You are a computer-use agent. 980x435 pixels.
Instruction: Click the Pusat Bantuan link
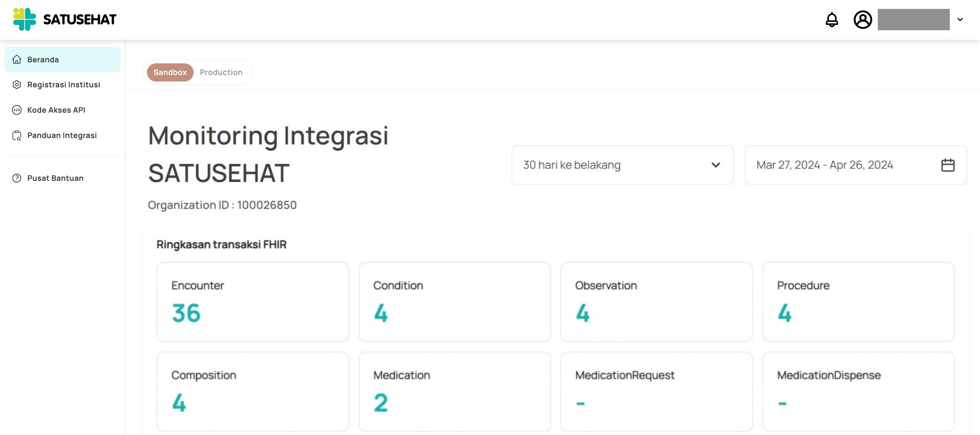point(56,178)
